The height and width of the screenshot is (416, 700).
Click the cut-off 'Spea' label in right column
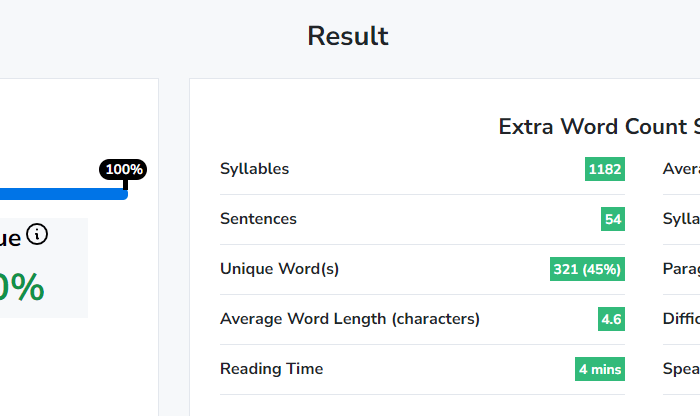681,369
